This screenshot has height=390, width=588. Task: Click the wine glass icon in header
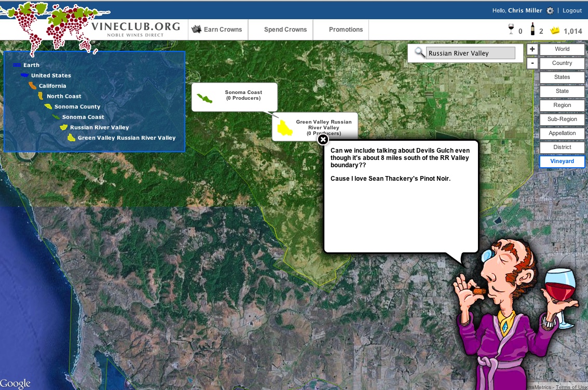(511, 30)
